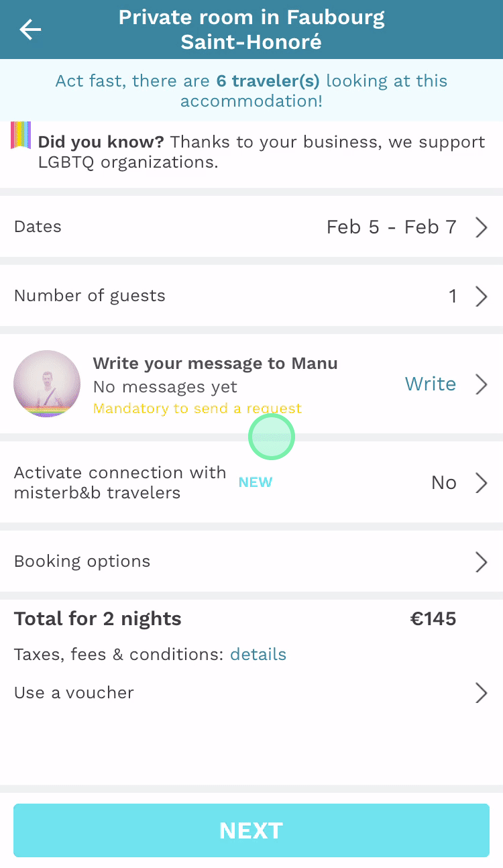Tap the back arrow icon

[x=30, y=30]
